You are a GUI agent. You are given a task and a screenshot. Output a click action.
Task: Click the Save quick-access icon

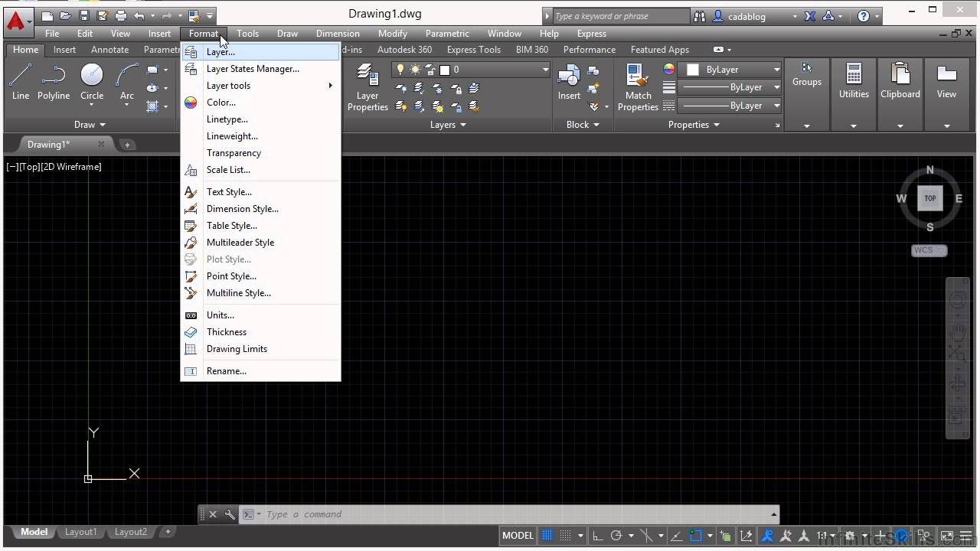tap(84, 15)
